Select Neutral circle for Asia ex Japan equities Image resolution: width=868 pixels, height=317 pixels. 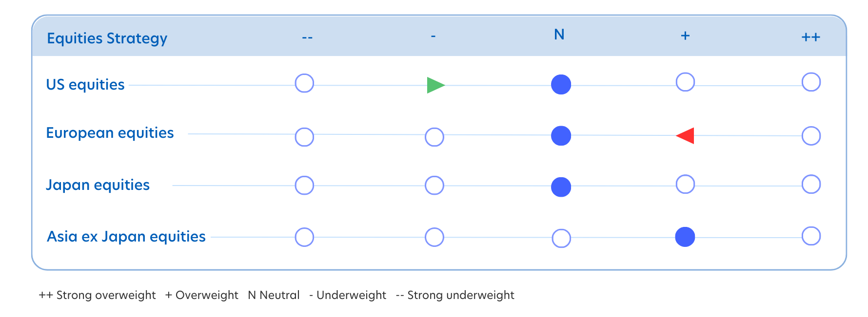coord(561,239)
